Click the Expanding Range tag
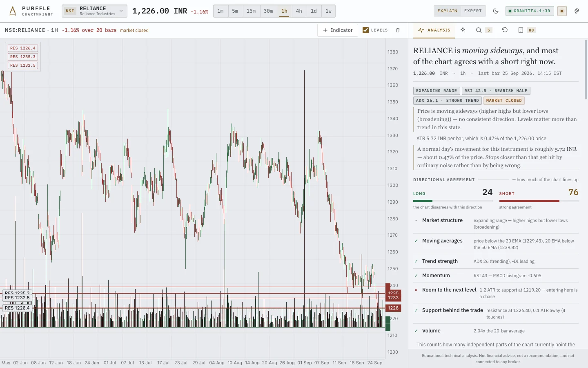The height and width of the screenshot is (368, 588). pyautogui.click(x=437, y=91)
